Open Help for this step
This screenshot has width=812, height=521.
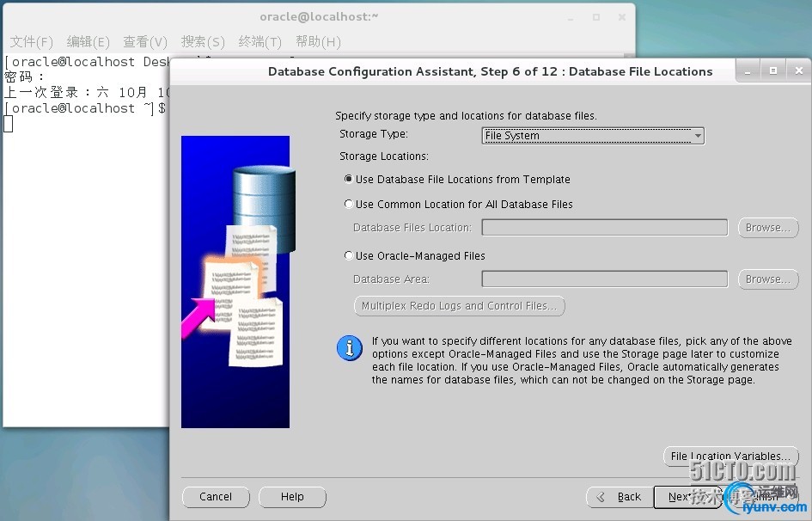[x=293, y=497]
